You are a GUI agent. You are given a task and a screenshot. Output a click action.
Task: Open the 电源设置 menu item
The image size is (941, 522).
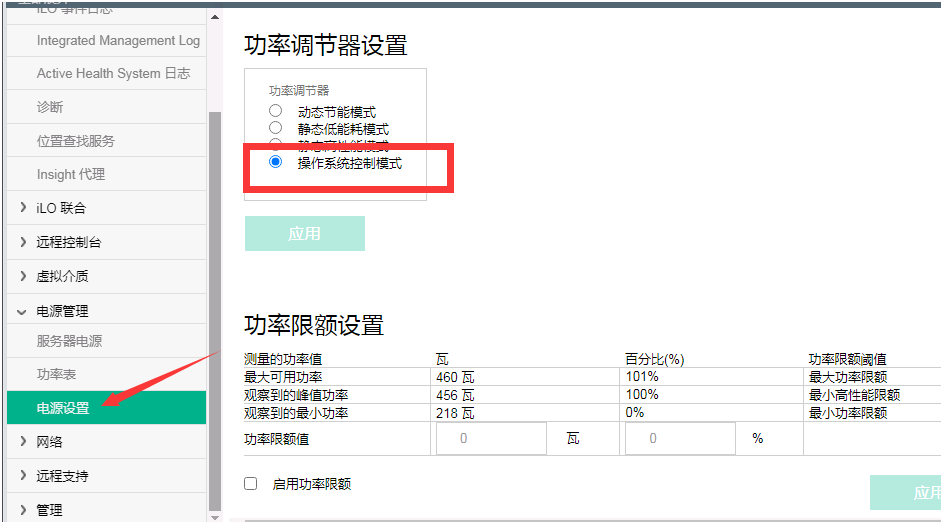click(63, 408)
